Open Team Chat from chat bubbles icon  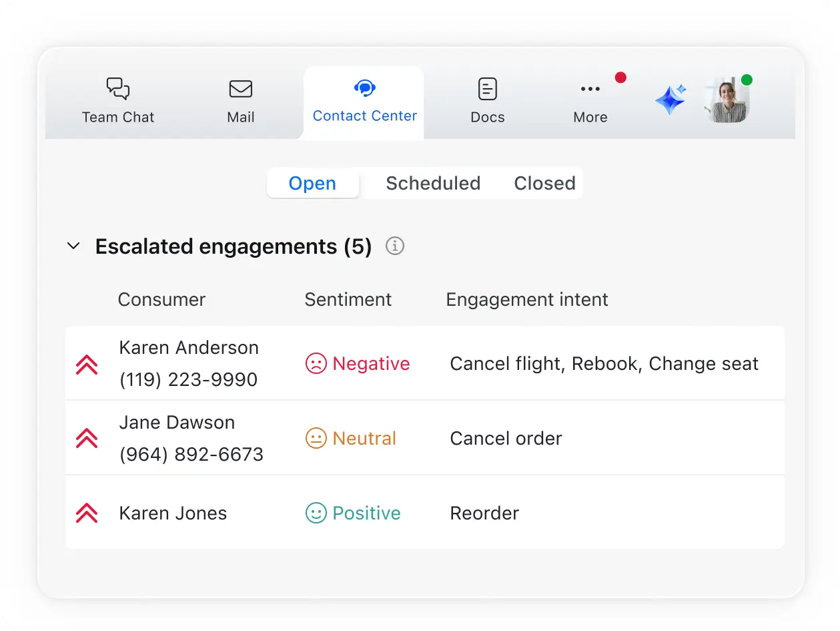(x=118, y=89)
